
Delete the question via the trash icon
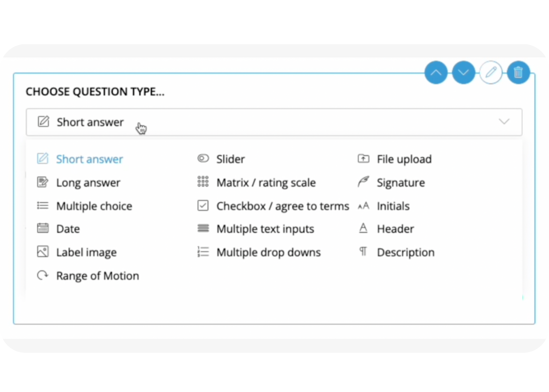pos(518,72)
